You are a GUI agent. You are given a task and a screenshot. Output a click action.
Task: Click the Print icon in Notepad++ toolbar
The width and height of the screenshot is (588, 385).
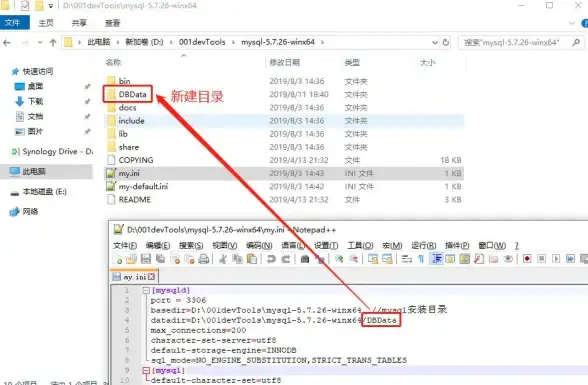(204, 259)
